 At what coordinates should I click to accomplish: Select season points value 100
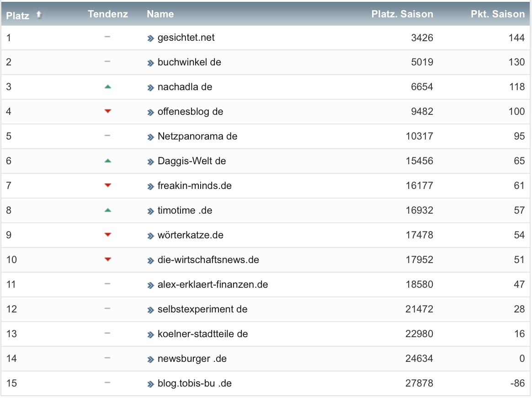tap(516, 111)
